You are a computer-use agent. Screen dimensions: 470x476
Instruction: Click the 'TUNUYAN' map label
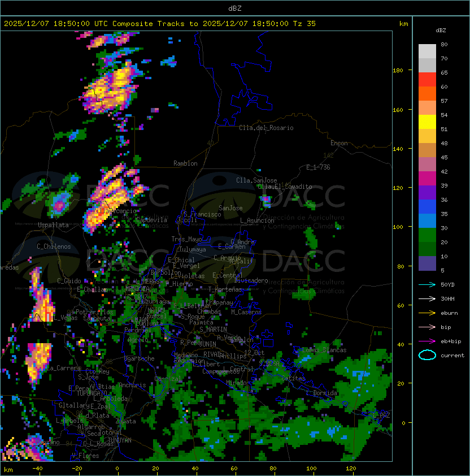coord(120,440)
